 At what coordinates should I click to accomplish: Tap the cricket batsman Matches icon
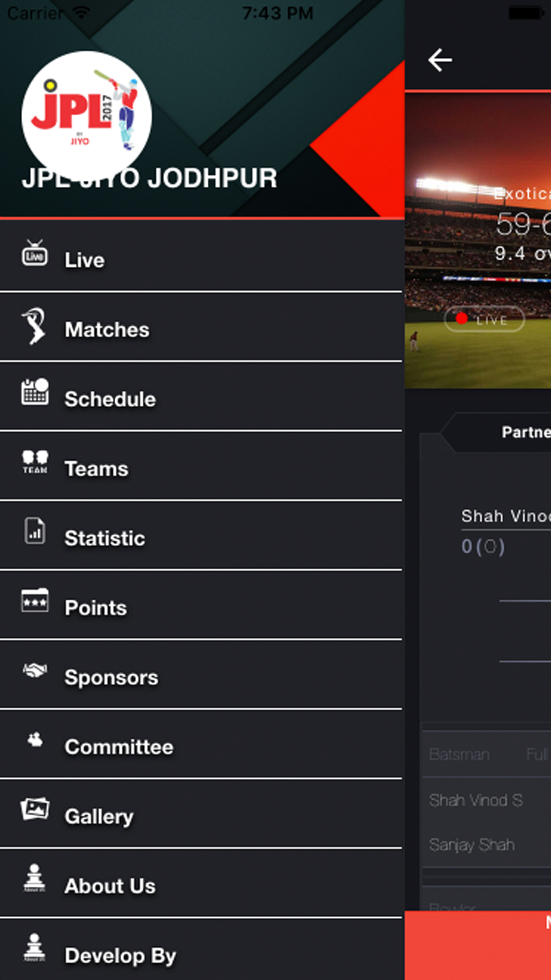coord(34,326)
